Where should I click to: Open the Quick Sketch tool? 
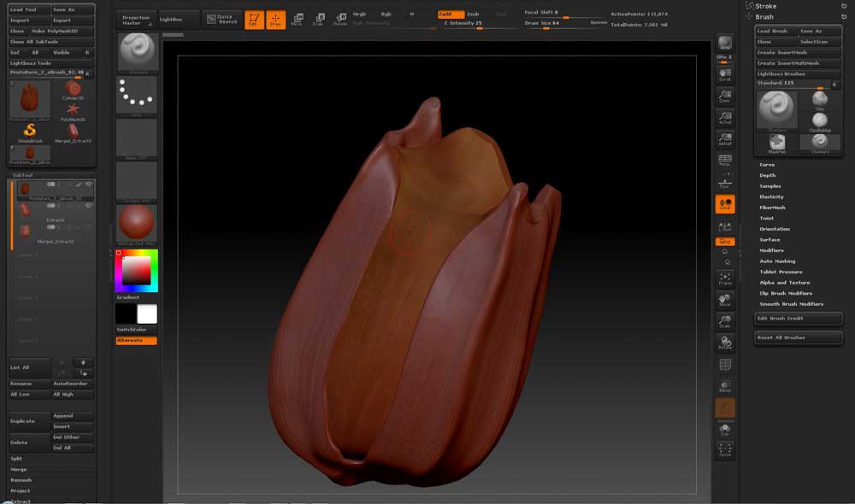click(223, 19)
